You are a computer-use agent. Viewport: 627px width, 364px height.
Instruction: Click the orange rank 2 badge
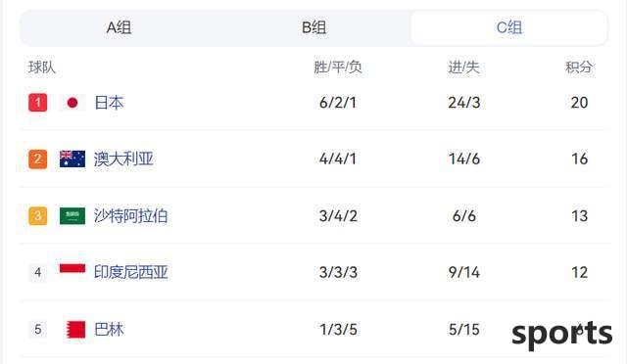click(x=38, y=159)
